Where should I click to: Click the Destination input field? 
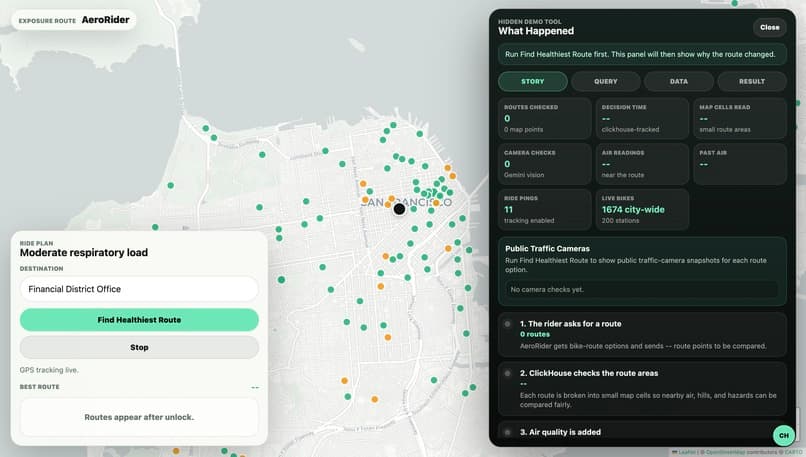point(139,289)
